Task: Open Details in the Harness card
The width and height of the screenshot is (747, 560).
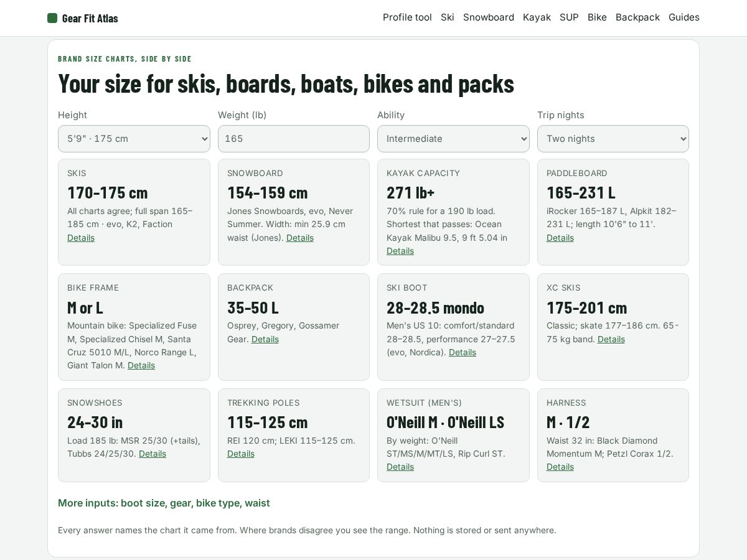Action: point(560,467)
